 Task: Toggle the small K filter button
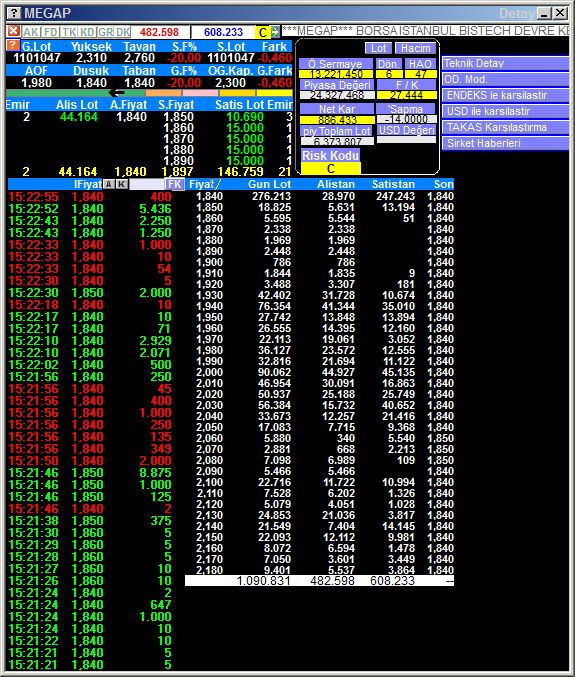122,184
